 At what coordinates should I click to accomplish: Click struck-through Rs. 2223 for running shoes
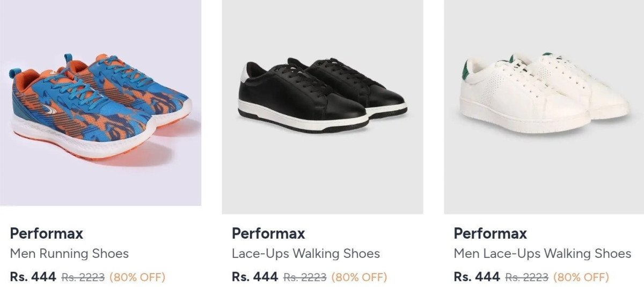click(83, 278)
